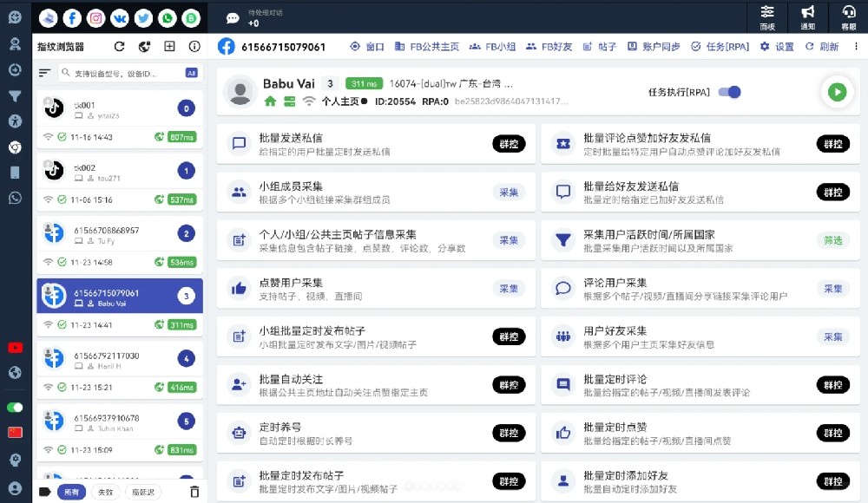The height and width of the screenshot is (503, 868).
Task: Open the FB小组 groups tab
Action: 492,47
